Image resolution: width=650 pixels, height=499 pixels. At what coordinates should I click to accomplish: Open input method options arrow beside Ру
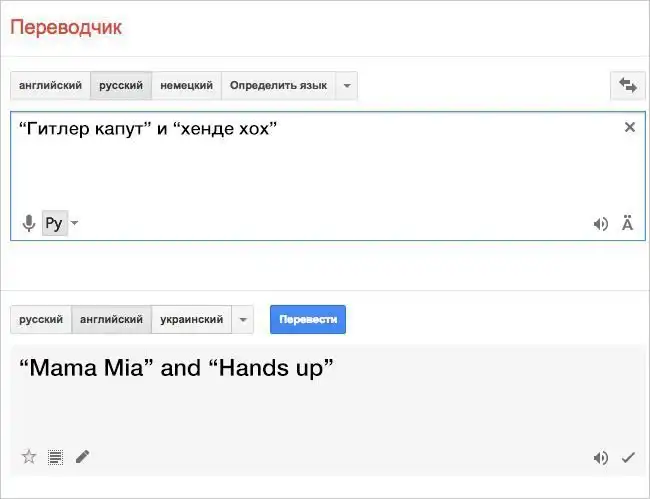pos(75,223)
